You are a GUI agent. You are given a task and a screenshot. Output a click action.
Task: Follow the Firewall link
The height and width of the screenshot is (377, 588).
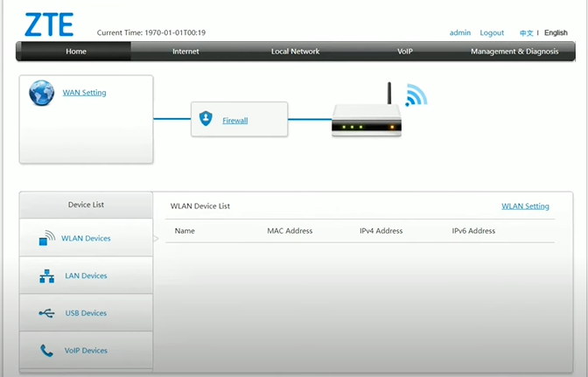234,121
